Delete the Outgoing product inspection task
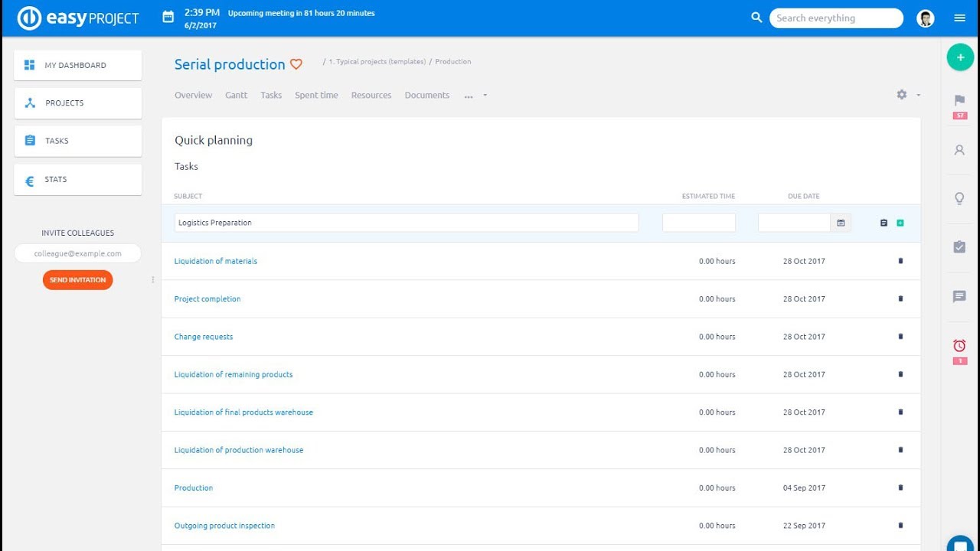This screenshot has height=551, width=980. (900, 526)
